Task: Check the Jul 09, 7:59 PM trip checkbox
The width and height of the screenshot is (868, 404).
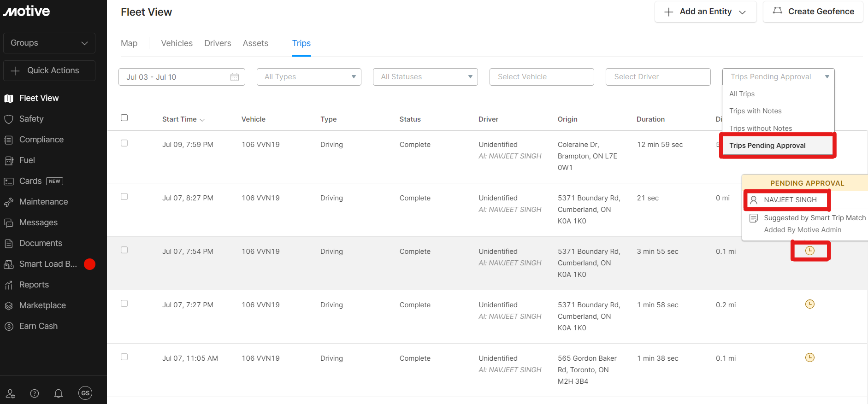Action: 124,143
